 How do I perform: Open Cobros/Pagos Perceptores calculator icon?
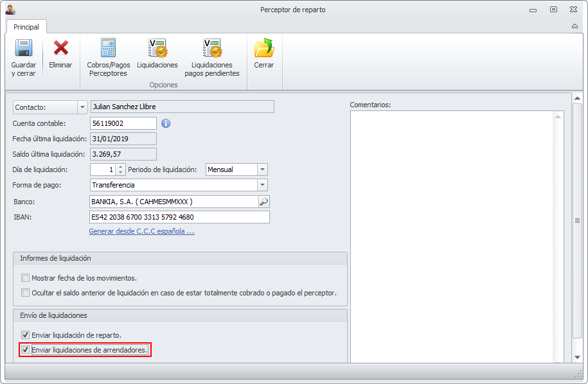click(109, 48)
